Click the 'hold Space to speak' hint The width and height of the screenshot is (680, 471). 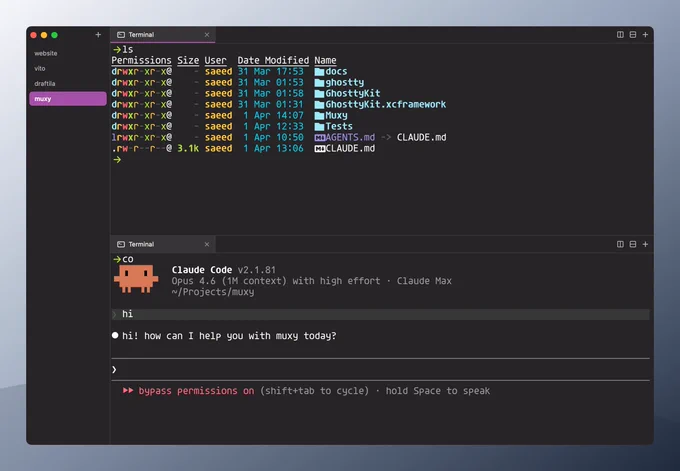[438, 391]
